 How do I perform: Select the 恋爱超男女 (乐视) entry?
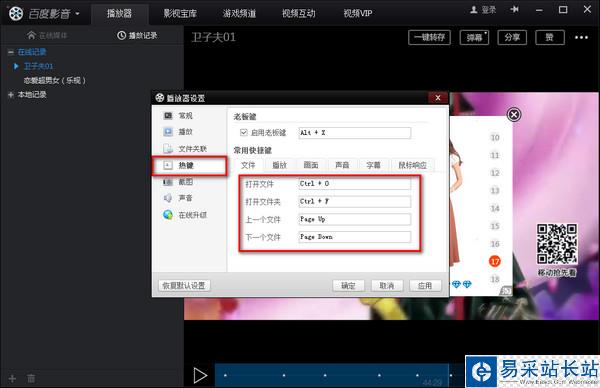pyautogui.click(x=54, y=80)
